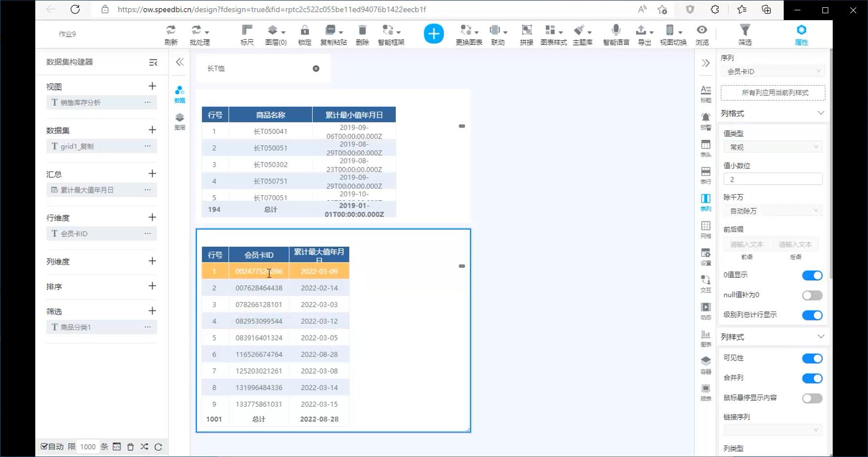Click 所有列应用当前列样式 button

click(x=773, y=93)
